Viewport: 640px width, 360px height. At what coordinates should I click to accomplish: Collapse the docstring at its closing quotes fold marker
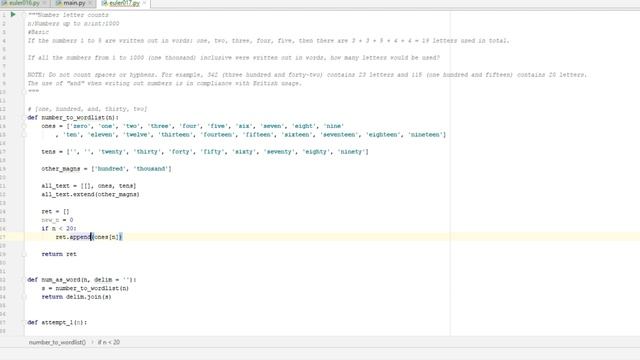(24, 91)
